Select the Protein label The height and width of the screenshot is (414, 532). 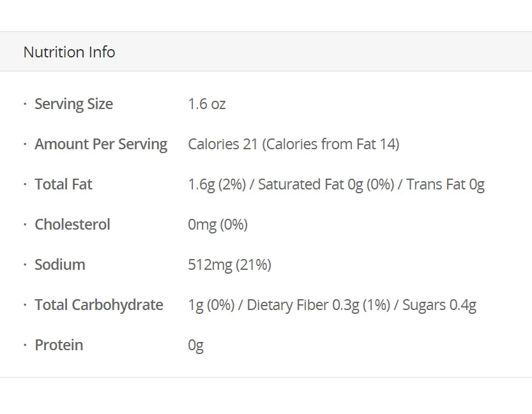[x=59, y=345]
